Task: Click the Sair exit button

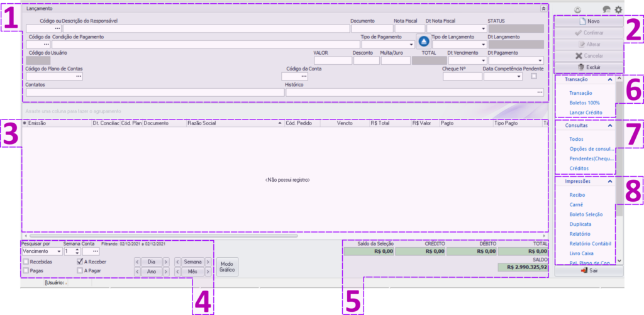Action: click(x=589, y=270)
